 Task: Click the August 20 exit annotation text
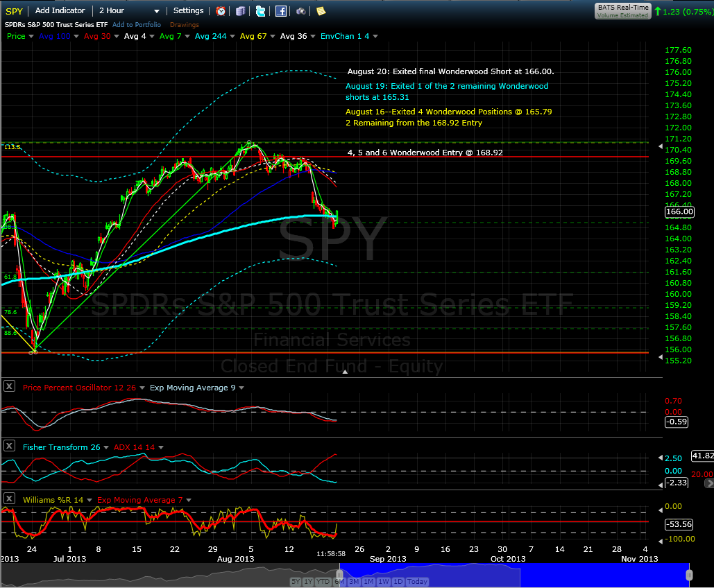pos(451,71)
